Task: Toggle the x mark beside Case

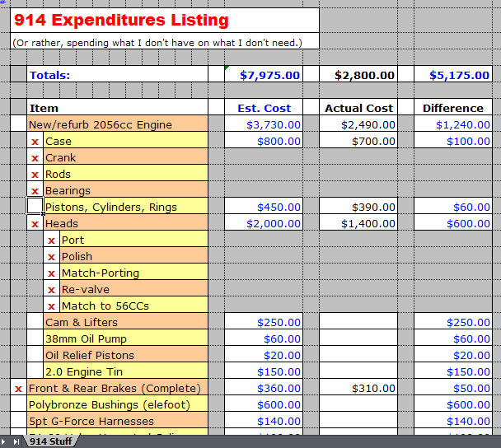Action: 35,141
